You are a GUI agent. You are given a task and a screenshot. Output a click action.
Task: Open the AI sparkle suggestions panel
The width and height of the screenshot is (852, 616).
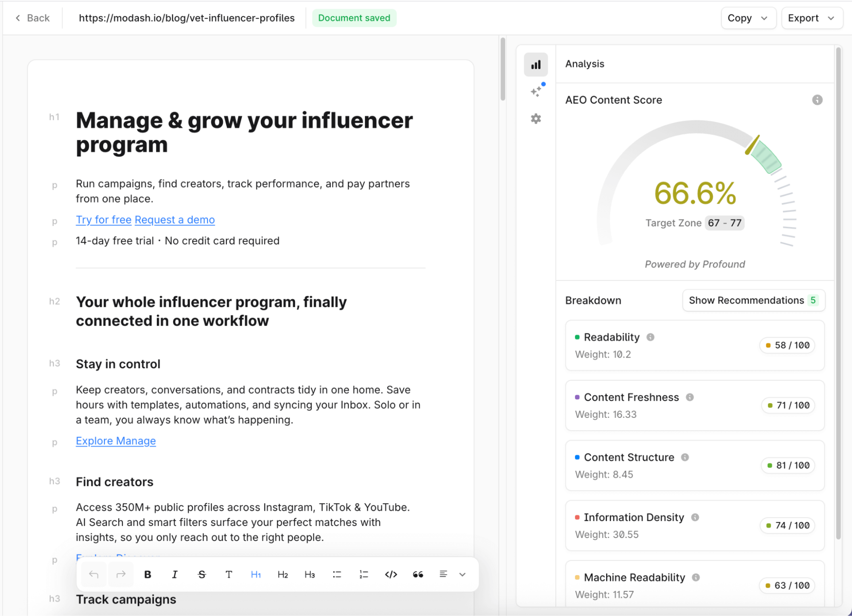[536, 91]
